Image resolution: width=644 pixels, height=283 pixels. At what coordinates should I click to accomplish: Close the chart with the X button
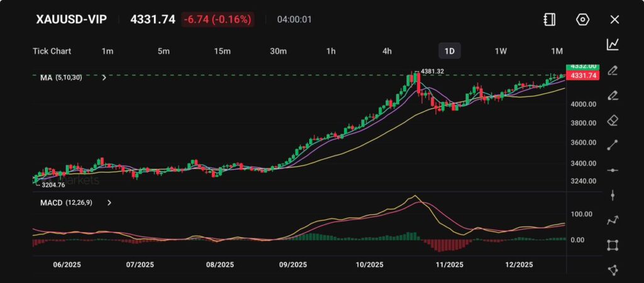click(614, 19)
